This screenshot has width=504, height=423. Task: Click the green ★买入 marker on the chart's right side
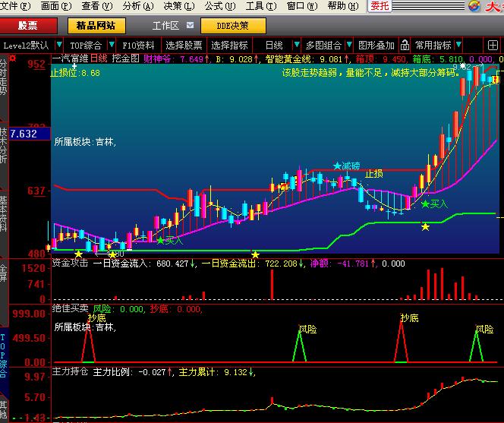pyautogui.click(x=435, y=204)
